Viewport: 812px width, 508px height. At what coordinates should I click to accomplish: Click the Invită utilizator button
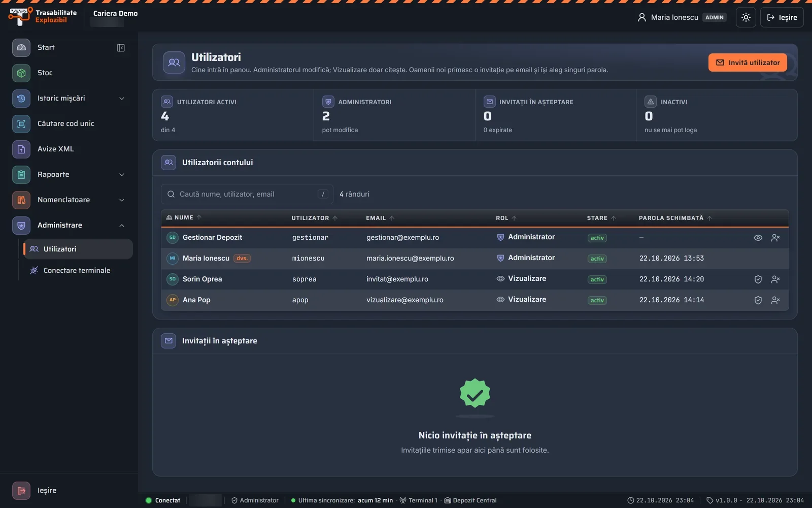click(748, 62)
